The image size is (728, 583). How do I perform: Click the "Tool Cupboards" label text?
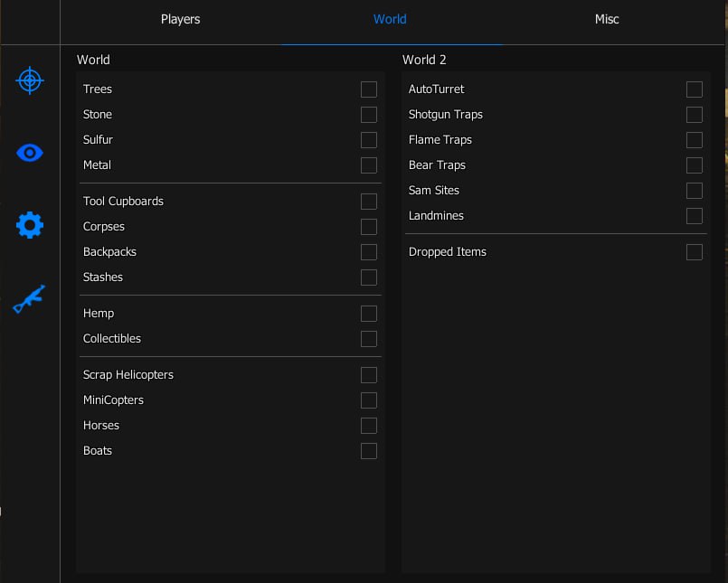[x=123, y=202]
